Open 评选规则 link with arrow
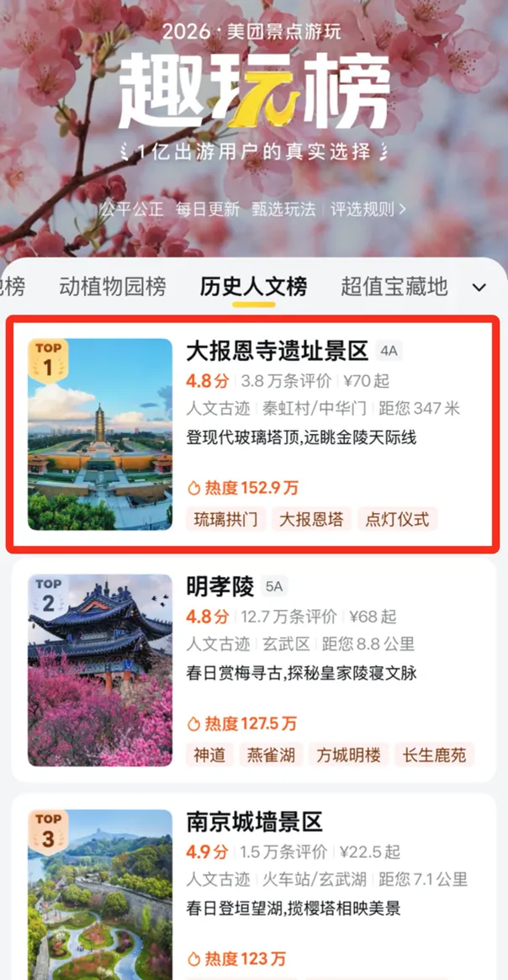This screenshot has width=508, height=980. pyautogui.click(x=368, y=209)
